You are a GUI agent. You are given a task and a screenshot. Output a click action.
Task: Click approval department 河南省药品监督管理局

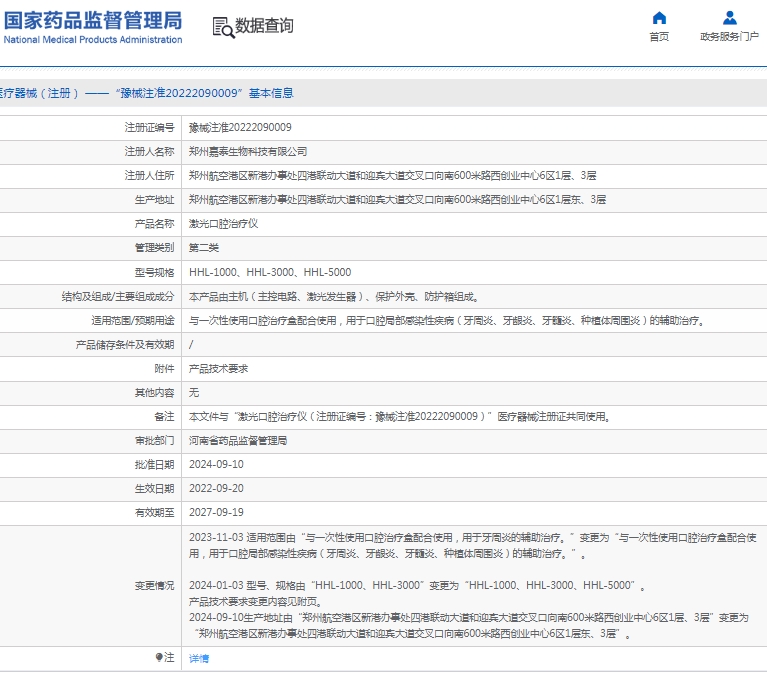coord(238,440)
